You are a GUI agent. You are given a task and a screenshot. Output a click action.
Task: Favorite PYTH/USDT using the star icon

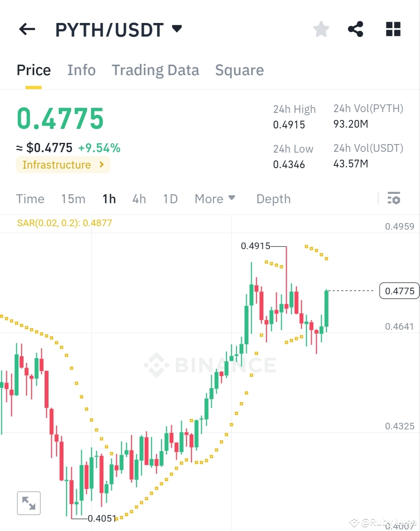[321, 29]
